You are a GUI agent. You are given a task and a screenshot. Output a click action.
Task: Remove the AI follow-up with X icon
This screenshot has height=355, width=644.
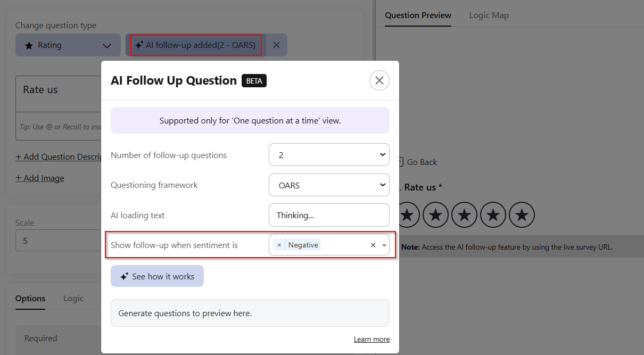point(276,45)
